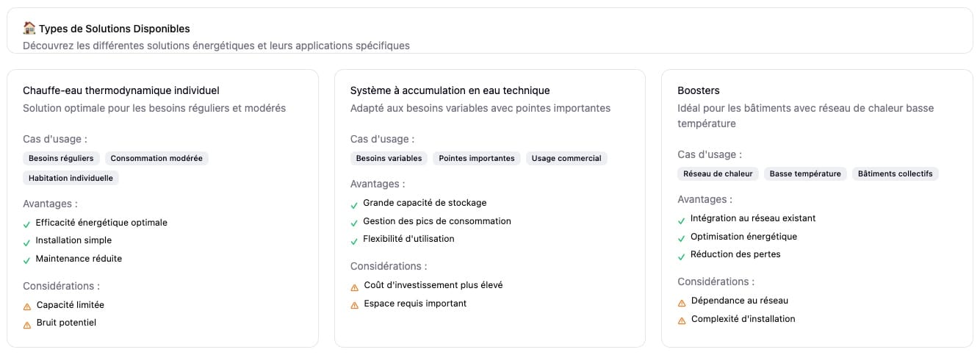
Task: Click checkmark icon next to Efficacité énergétique optimale
Action: point(26,223)
